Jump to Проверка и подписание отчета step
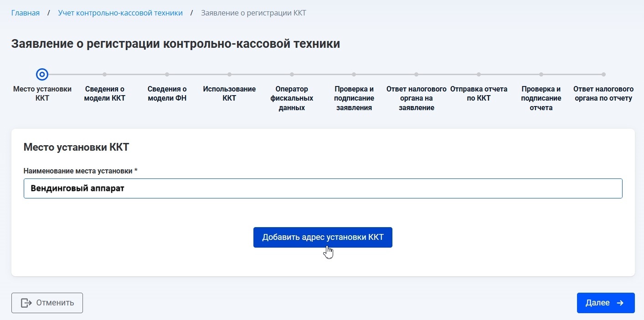644x320 pixels. coord(541,98)
